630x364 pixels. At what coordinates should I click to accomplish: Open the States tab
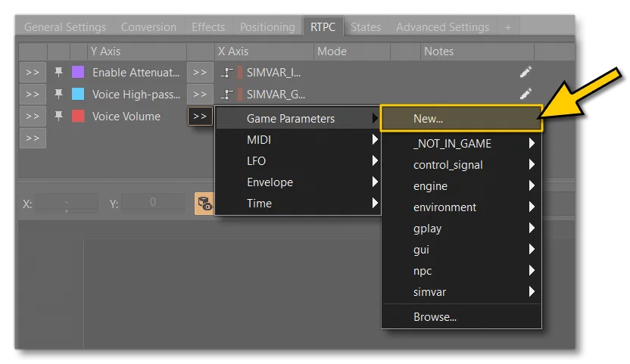click(366, 27)
